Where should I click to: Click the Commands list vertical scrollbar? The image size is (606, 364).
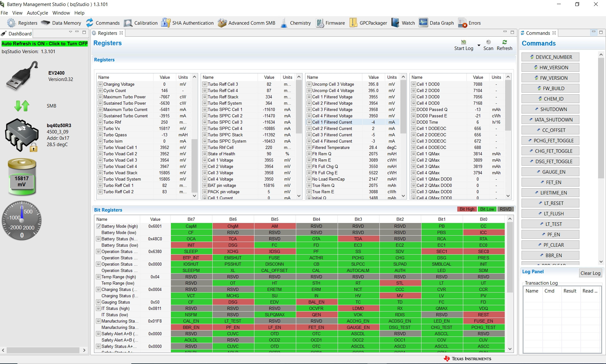(601, 119)
